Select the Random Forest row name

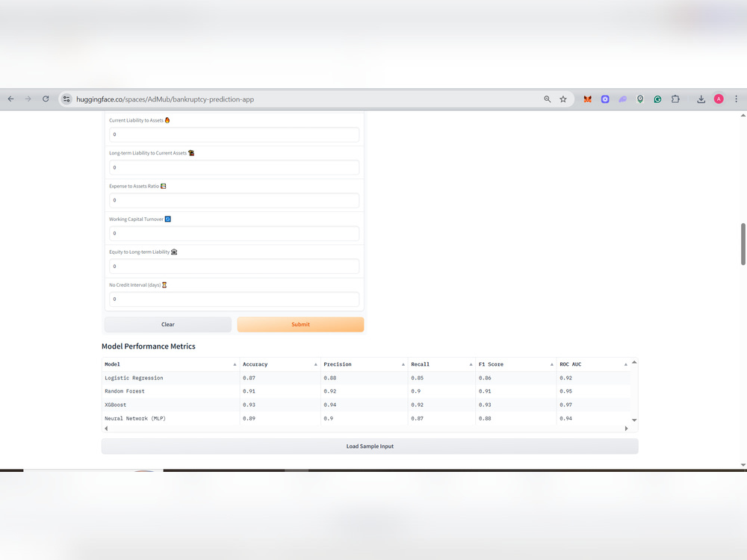(x=124, y=391)
